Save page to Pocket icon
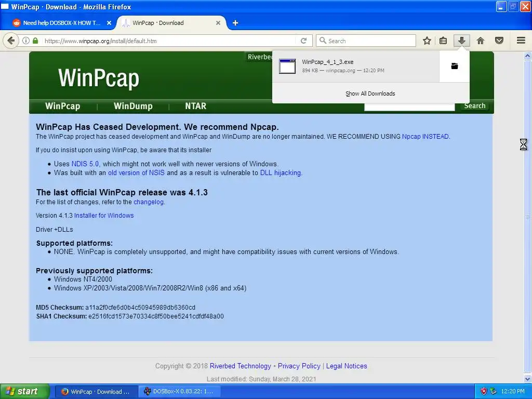Image resolution: width=532 pixels, height=399 pixels. click(x=499, y=41)
